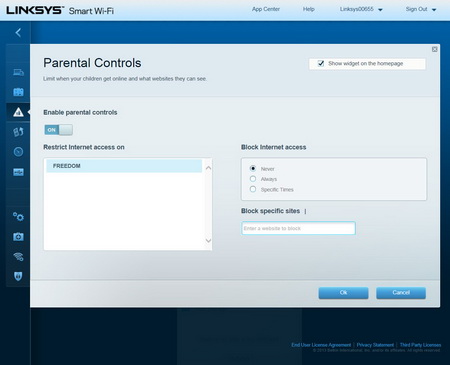Open the Guest Access sidebar icon
This screenshot has width=450, height=365.
click(18, 92)
